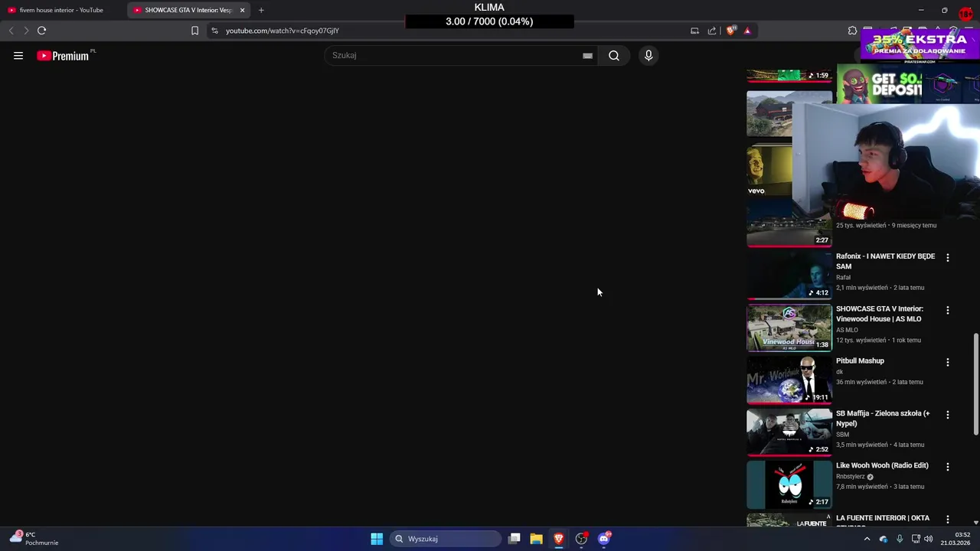Screen dimensions: 980x551
Task: Open more options for SHOWCASE Vinewood House video
Action: tap(948, 310)
